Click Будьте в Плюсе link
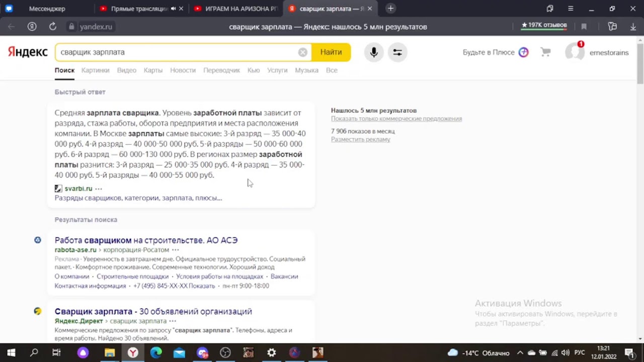The width and height of the screenshot is (644, 362). coord(495,52)
